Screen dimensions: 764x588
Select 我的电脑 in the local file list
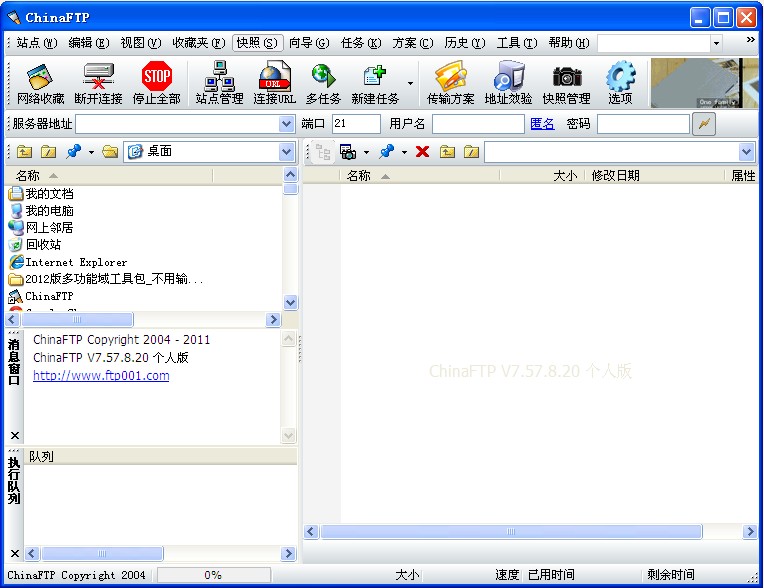(x=49, y=211)
